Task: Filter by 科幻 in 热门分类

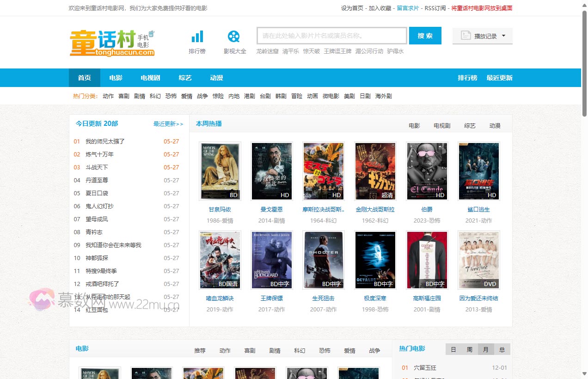Action: click(155, 96)
